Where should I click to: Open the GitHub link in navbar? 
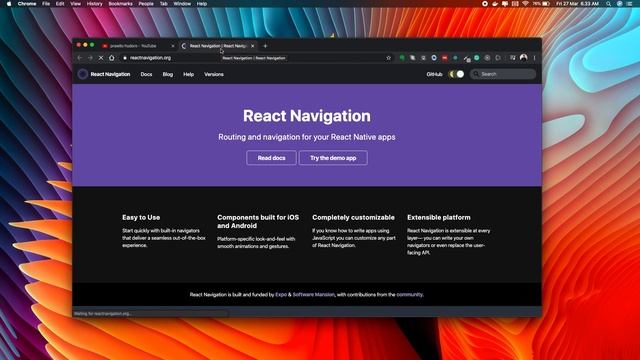[x=434, y=74]
